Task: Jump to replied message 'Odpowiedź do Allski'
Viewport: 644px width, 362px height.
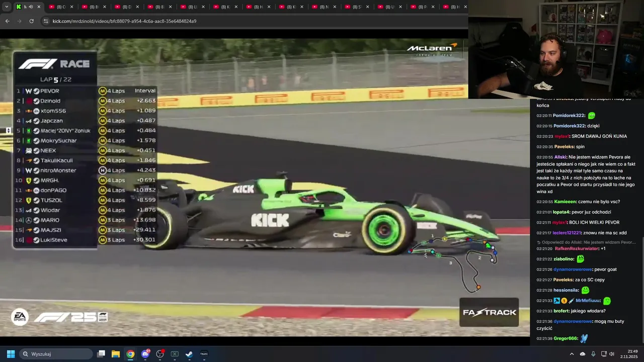Action: pyautogui.click(x=586, y=242)
